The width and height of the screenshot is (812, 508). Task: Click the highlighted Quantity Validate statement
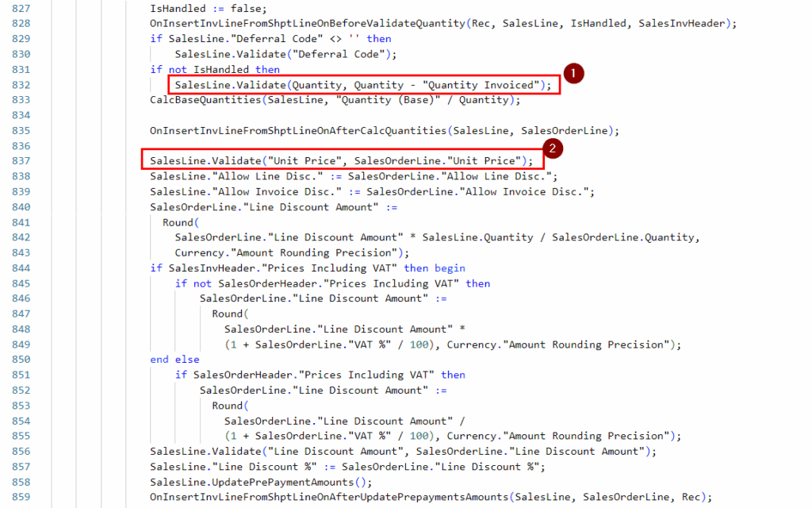(363, 85)
